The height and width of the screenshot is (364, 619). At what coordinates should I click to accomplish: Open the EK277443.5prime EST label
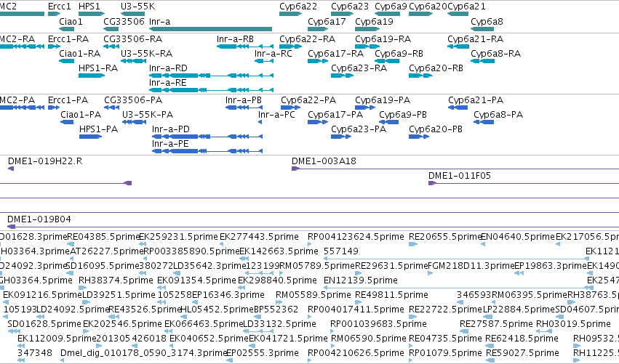point(259,237)
